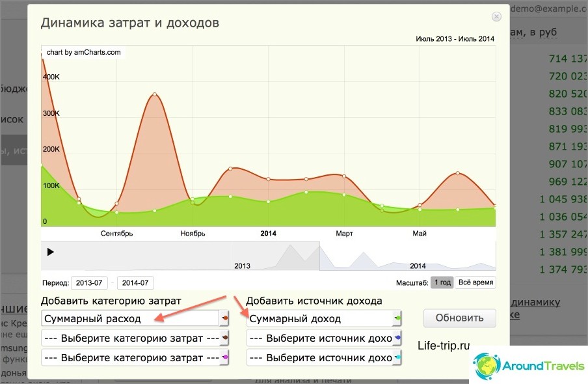Click the Март axis label
Image resolution: width=588 pixels, height=384 pixels.
coord(344,234)
